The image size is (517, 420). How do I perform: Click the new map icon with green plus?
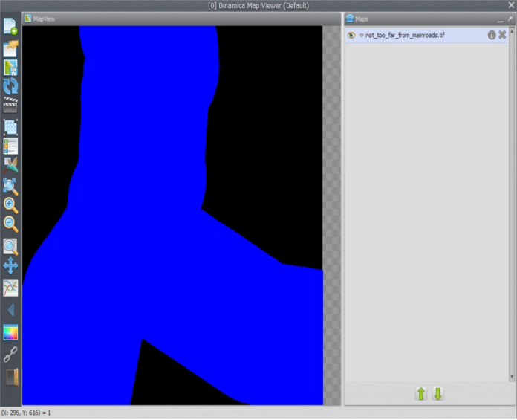point(10,26)
